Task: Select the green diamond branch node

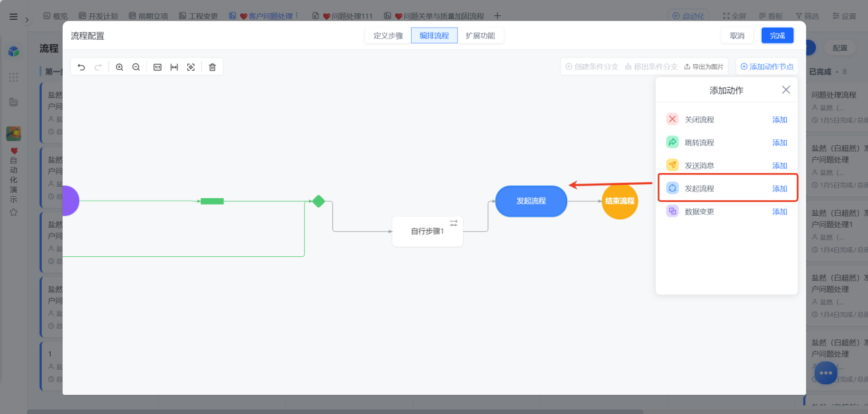Action: click(319, 201)
